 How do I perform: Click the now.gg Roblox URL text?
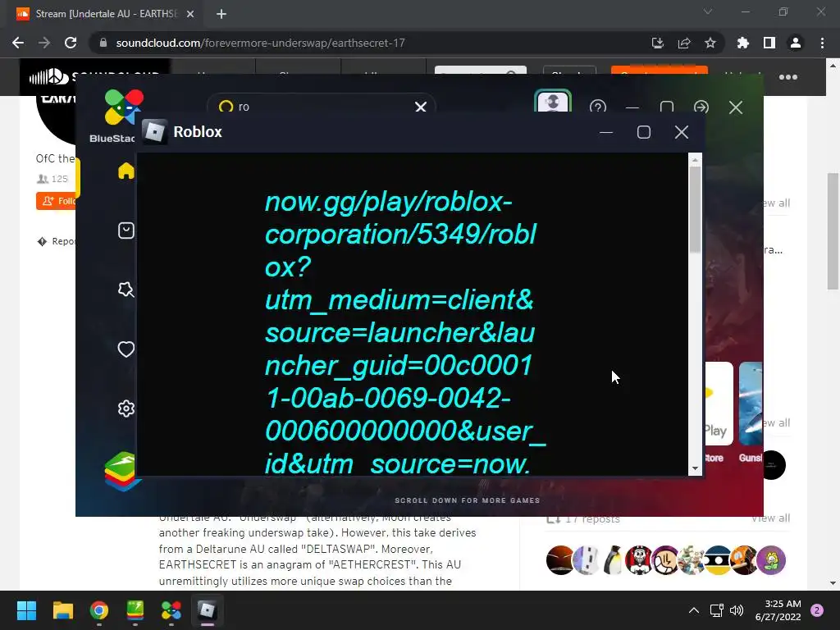coord(405,333)
